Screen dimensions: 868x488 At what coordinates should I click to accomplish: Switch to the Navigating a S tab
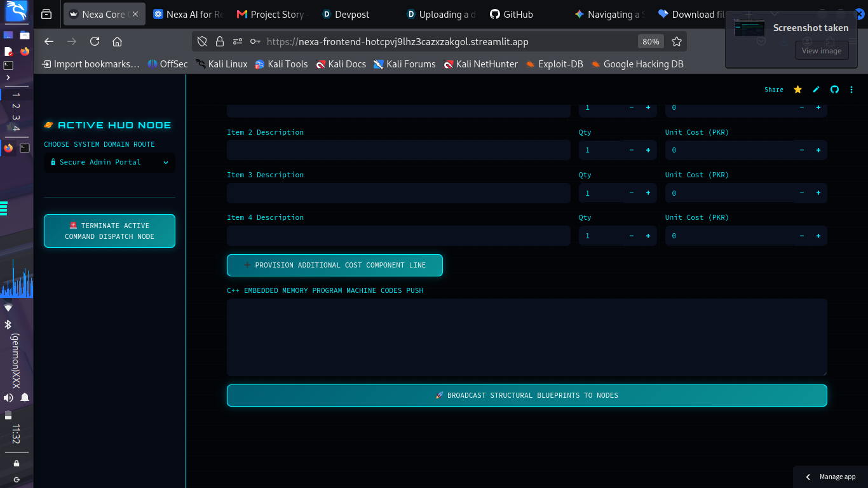pos(609,14)
